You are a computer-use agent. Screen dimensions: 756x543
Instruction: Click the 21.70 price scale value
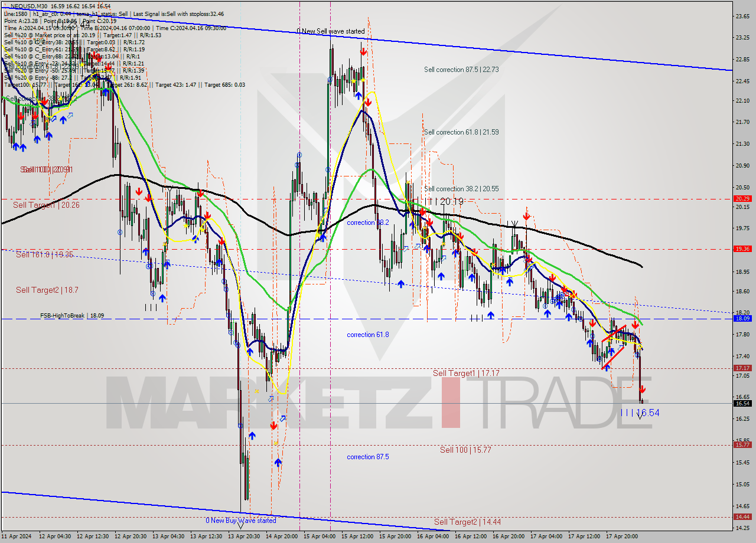point(742,122)
